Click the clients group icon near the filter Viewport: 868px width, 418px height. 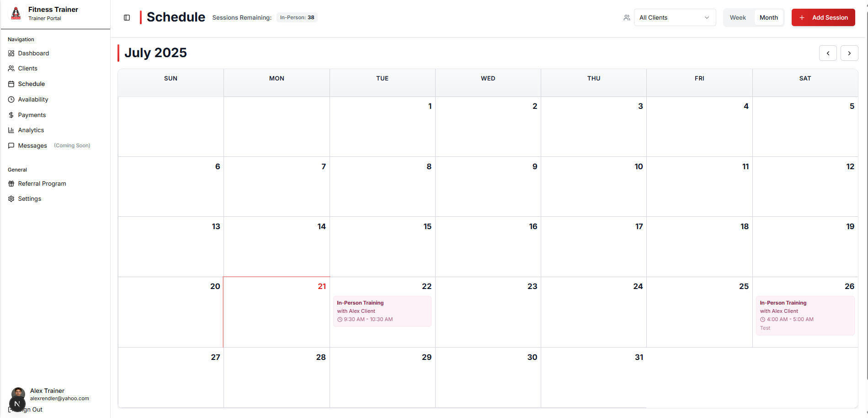(627, 17)
